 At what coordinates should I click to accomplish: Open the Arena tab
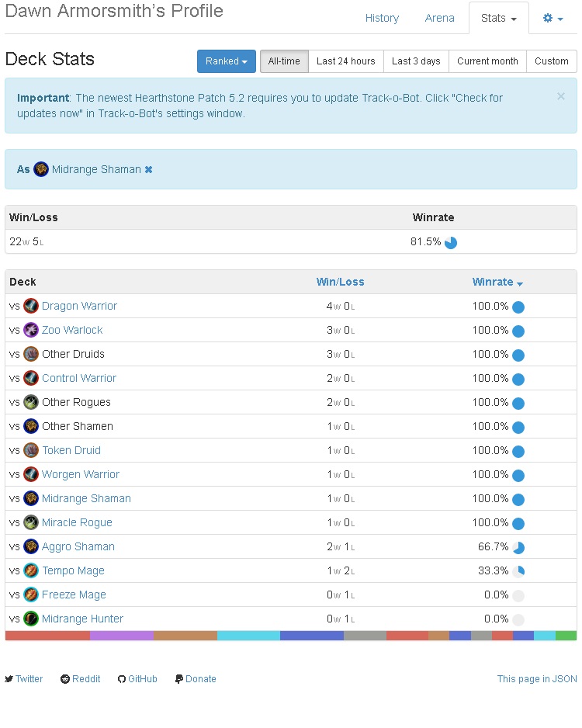pos(439,18)
